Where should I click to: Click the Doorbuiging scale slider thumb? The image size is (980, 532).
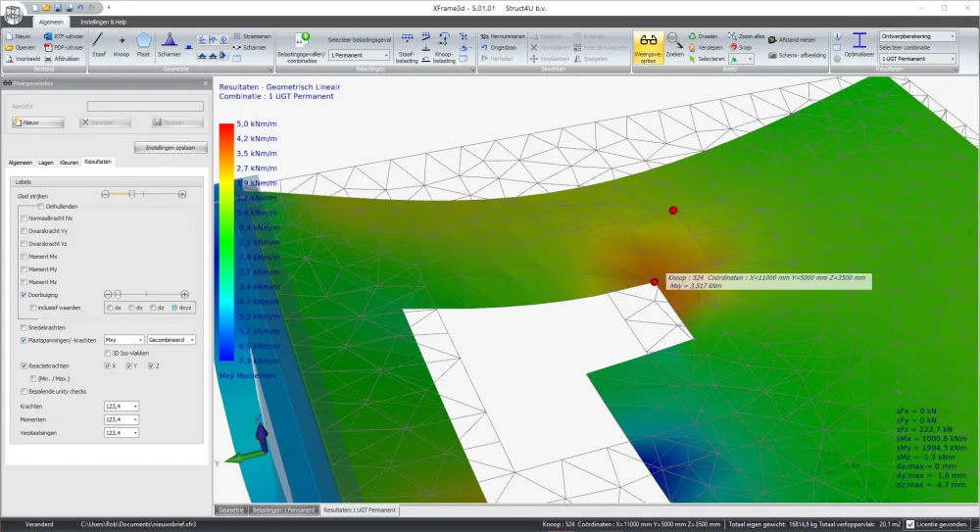[x=118, y=295]
